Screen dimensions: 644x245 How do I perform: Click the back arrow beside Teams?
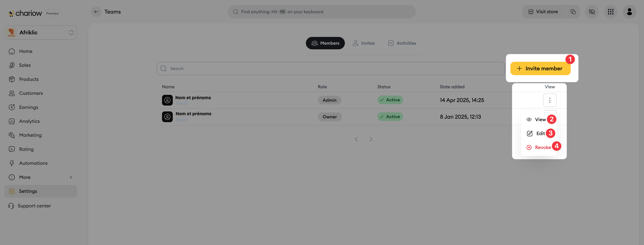click(96, 12)
